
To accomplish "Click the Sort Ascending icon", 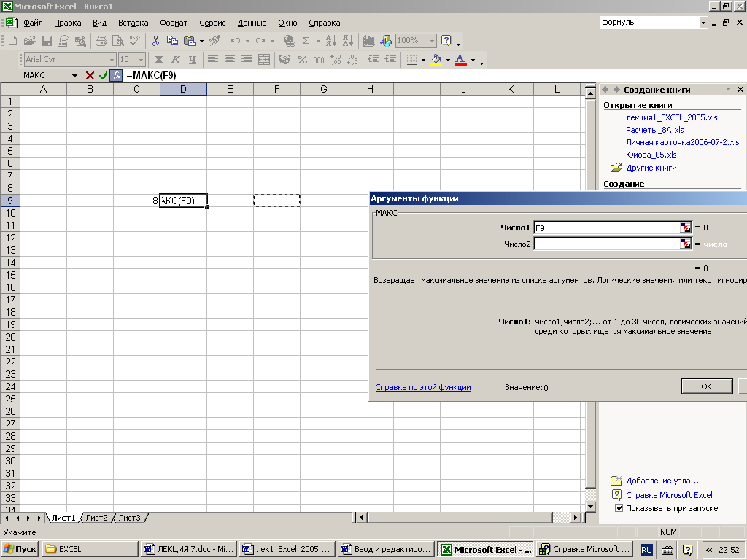I will click(x=330, y=41).
